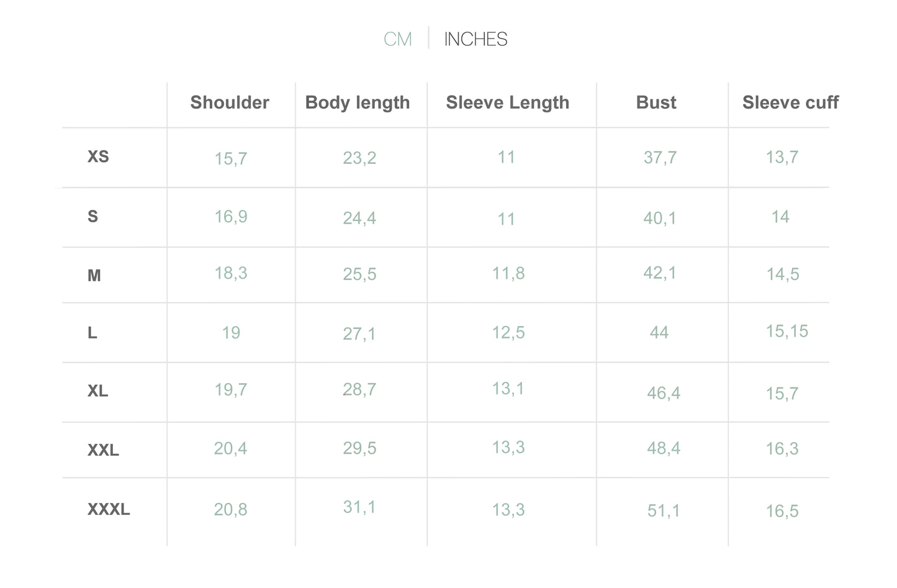The width and height of the screenshot is (897, 588).
Task: Select the XXL size row label
Action: (103, 450)
